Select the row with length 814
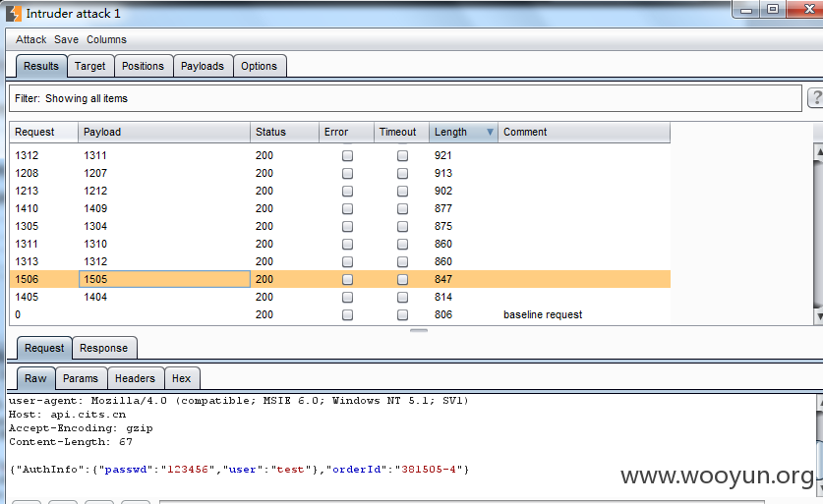The image size is (823, 504). (x=340, y=297)
